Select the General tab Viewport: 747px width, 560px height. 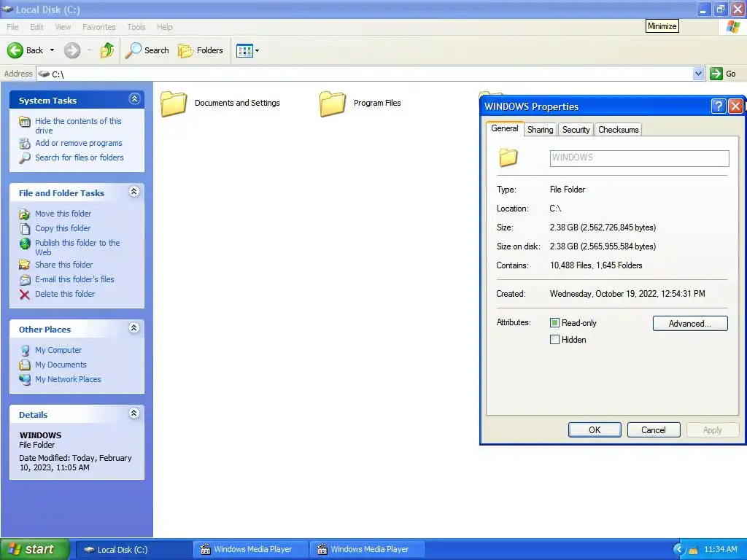505,128
